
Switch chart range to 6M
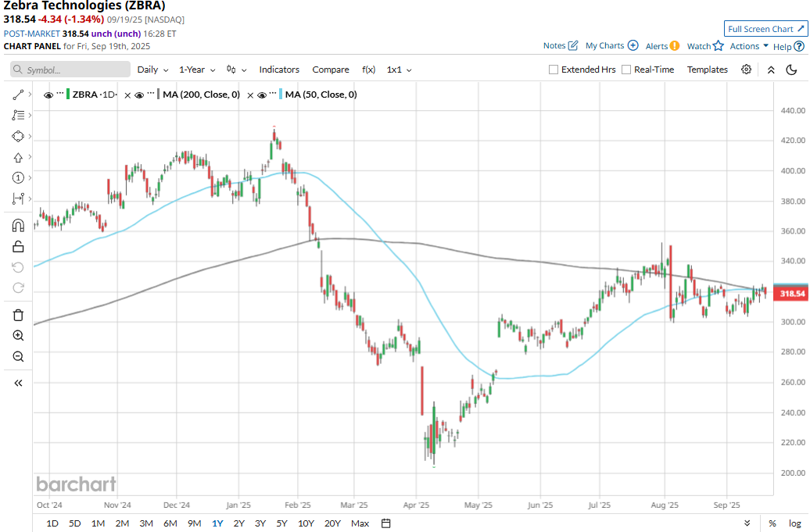click(x=170, y=523)
